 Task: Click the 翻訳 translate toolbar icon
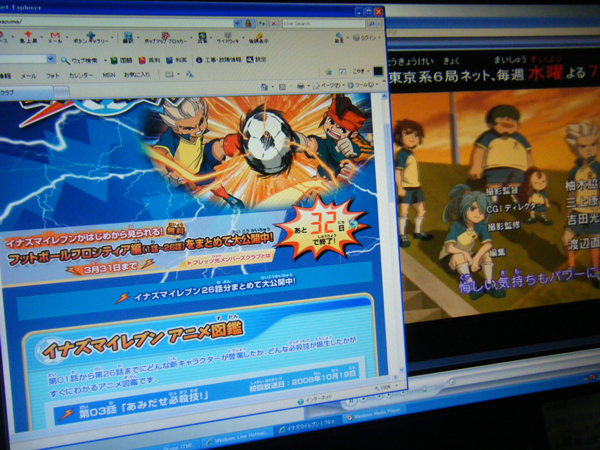tap(128, 38)
